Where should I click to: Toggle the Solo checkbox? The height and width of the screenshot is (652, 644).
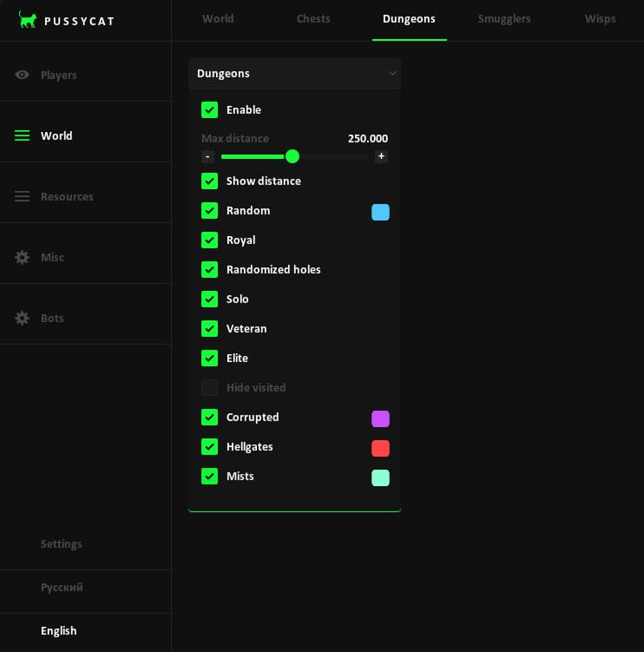[209, 299]
